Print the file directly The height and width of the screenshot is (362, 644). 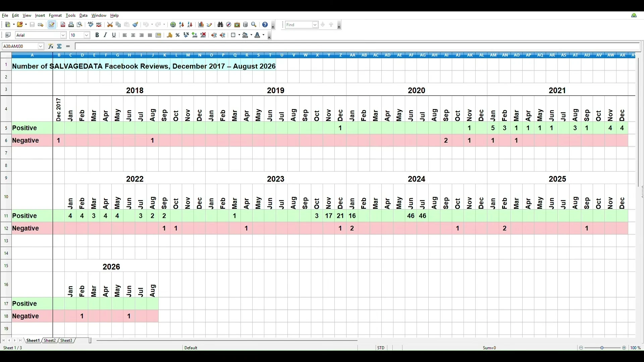[71, 25]
